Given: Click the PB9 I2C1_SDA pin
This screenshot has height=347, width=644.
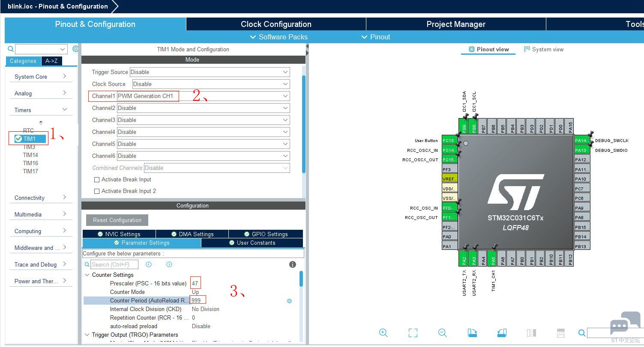Looking at the screenshot, I should [464, 126].
